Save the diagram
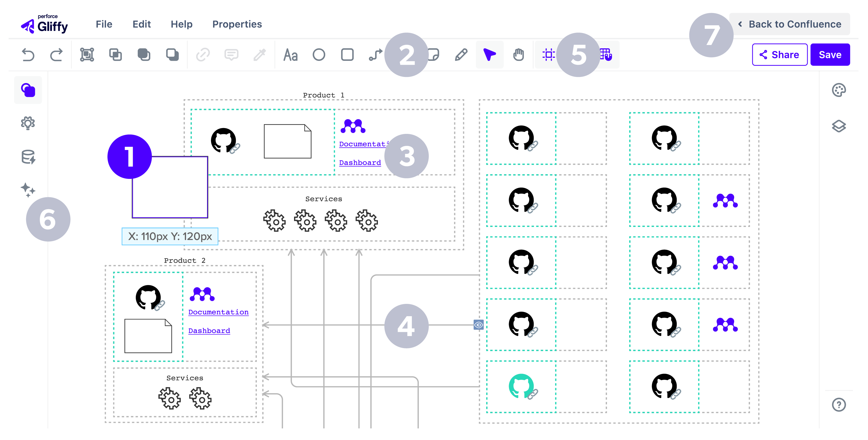 [x=830, y=55]
